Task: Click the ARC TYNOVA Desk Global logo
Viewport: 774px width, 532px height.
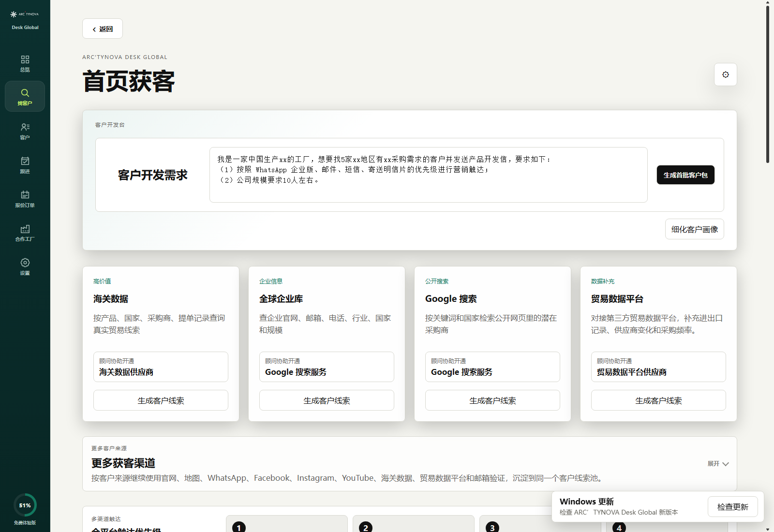Action: (25, 20)
